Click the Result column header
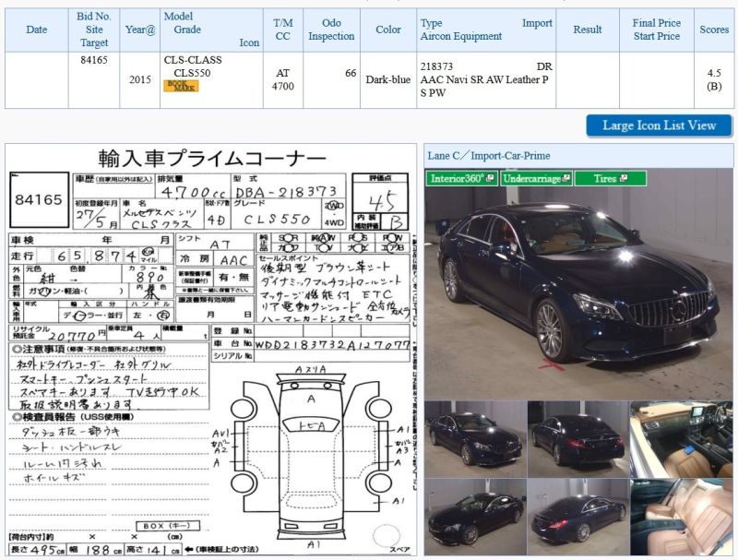The height and width of the screenshot is (560, 738). pyautogui.click(x=588, y=30)
